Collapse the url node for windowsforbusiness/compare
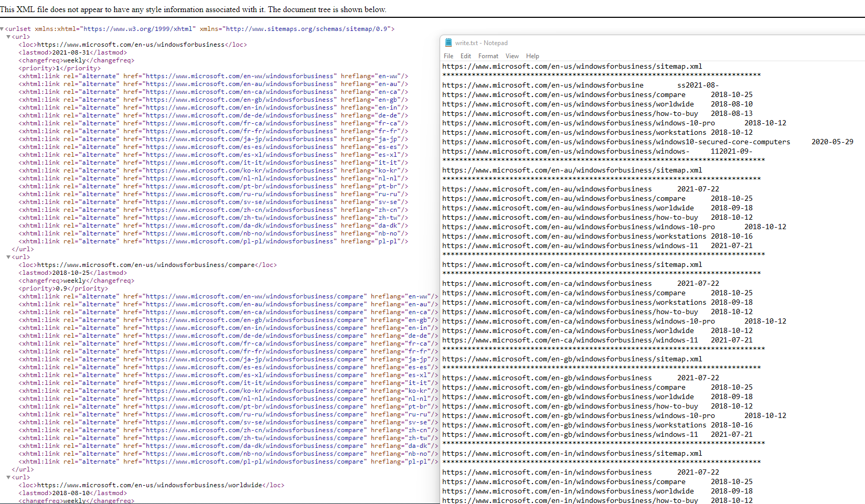This screenshot has width=865, height=504. click(8, 257)
